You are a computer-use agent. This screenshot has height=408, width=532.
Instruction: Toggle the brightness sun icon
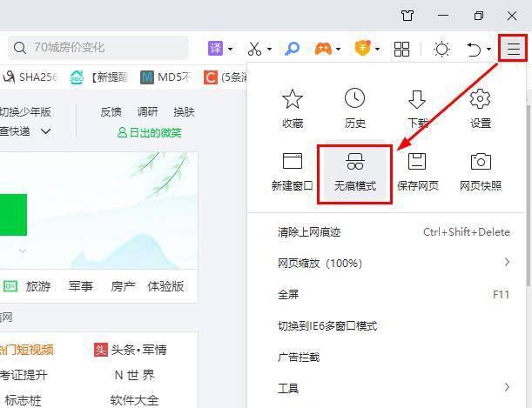pos(441,49)
